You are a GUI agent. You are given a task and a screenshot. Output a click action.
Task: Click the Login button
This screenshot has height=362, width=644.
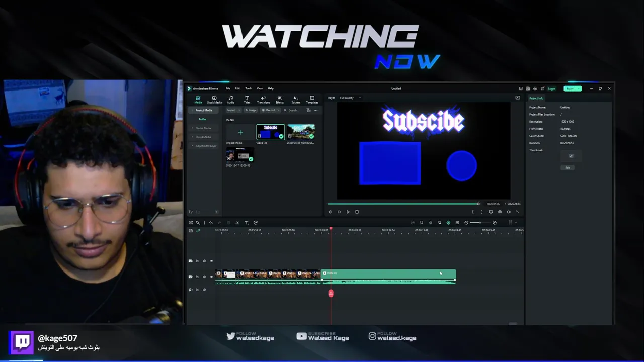point(551,88)
